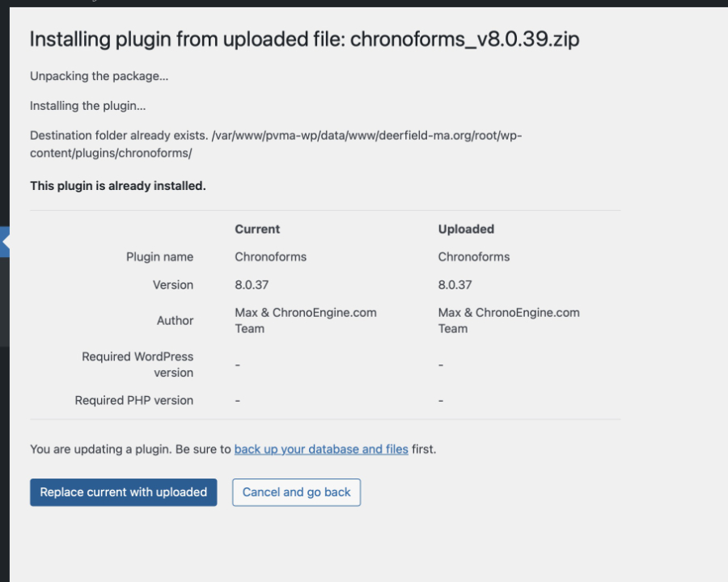Click the current author ChronoEngine.com Team
The height and width of the screenshot is (582, 728).
(x=305, y=320)
